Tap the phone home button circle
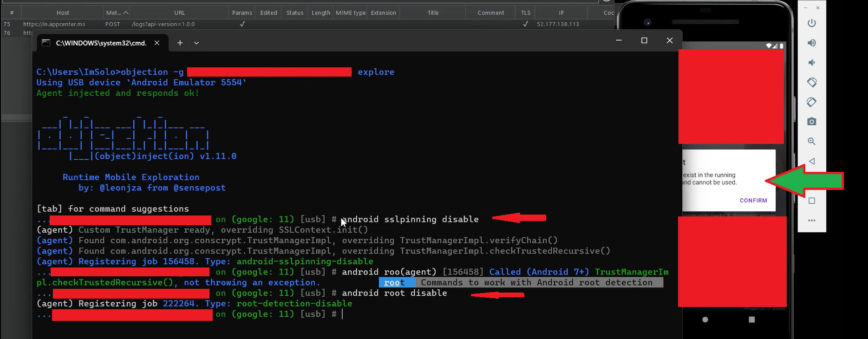This screenshot has width=868, height=339. click(705, 319)
